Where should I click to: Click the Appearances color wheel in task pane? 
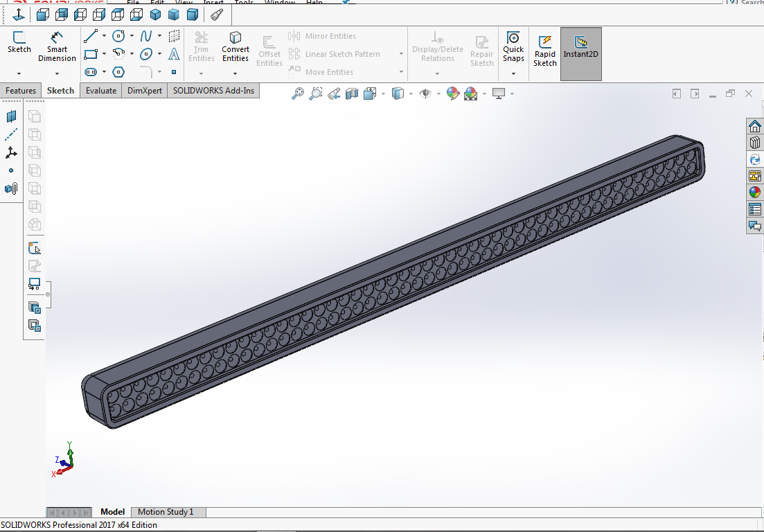point(755,193)
